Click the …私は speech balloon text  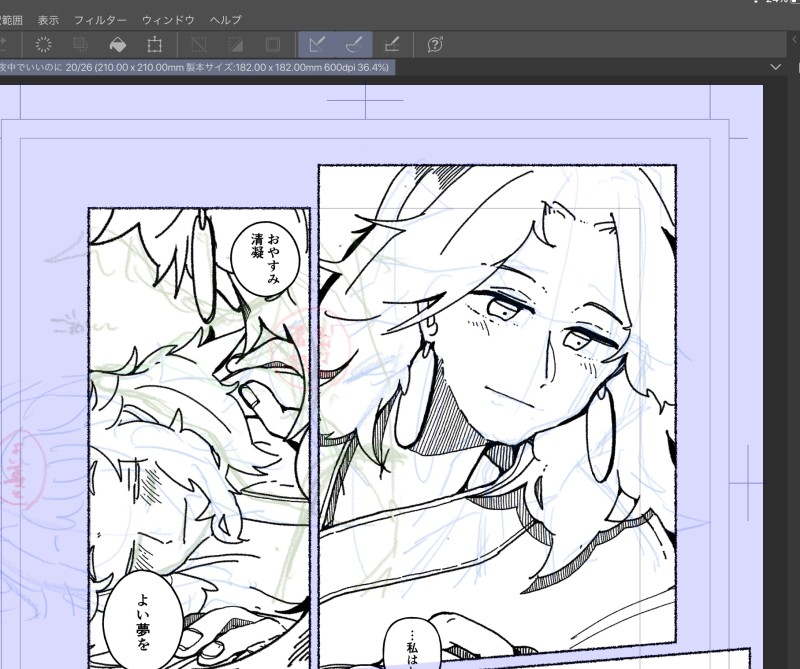click(x=412, y=648)
